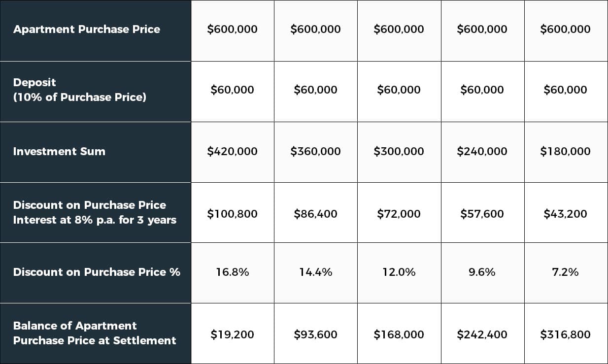Select the $180,000 investment sum cell

click(x=566, y=152)
